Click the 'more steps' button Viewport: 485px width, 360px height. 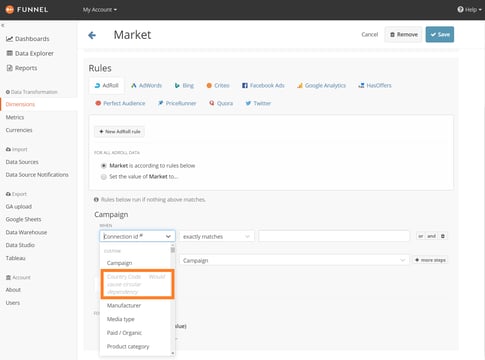[430, 260]
